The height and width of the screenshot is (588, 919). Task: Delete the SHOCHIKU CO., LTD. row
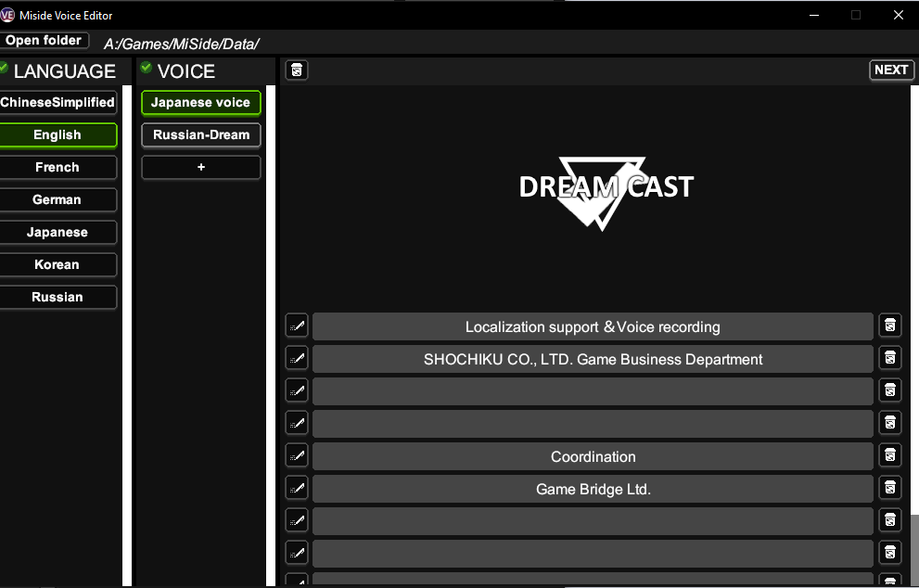click(x=889, y=358)
